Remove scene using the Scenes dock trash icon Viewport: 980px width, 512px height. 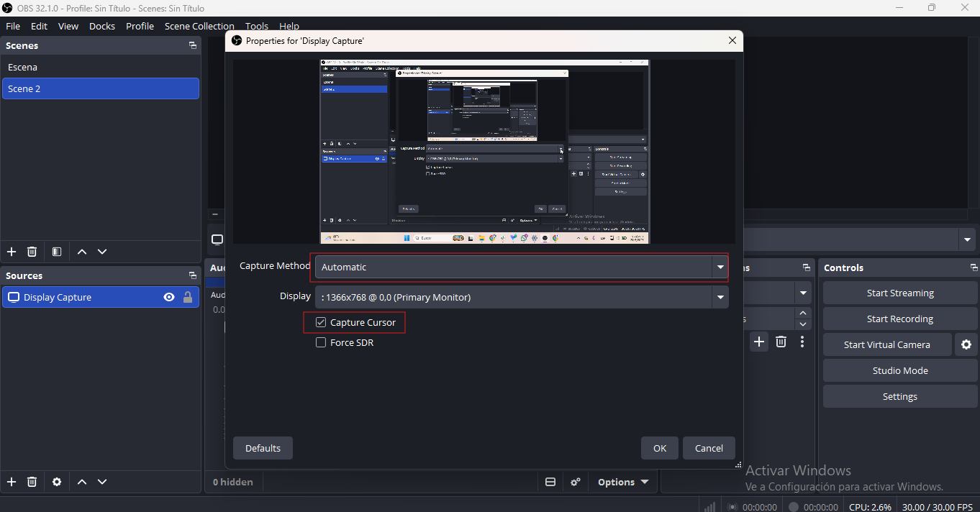[x=32, y=252]
